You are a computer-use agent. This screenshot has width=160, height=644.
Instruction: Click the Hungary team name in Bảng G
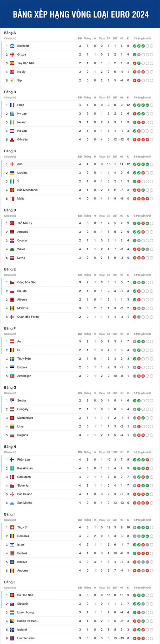point(23,409)
